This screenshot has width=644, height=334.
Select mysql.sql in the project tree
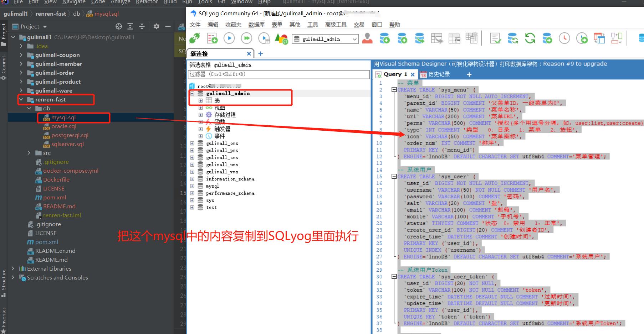(x=63, y=117)
